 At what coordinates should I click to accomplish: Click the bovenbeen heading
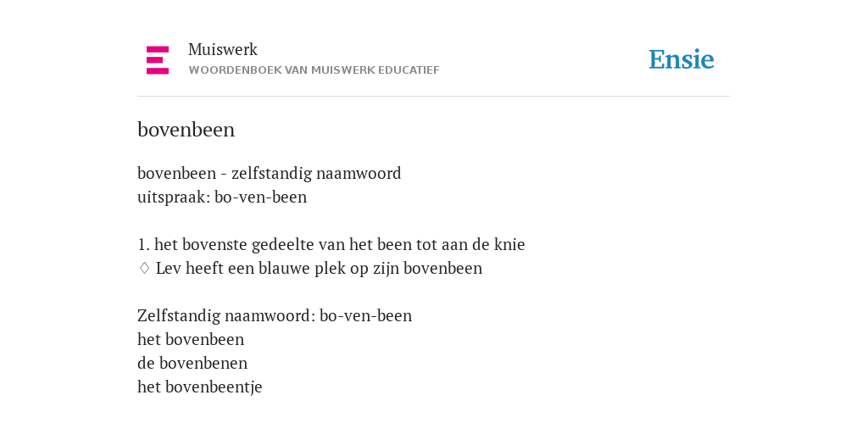[186, 130]
